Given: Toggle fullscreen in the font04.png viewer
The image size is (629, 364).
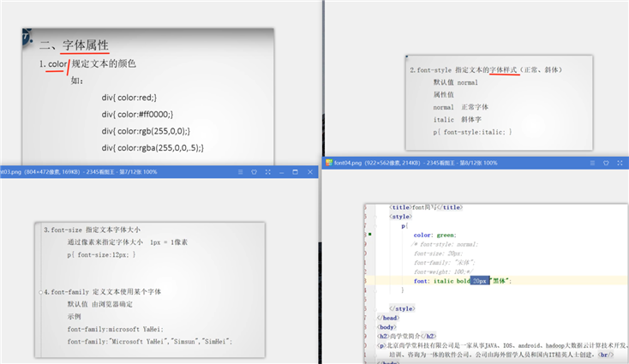Looking at the screenshot, I should [620, 164].
